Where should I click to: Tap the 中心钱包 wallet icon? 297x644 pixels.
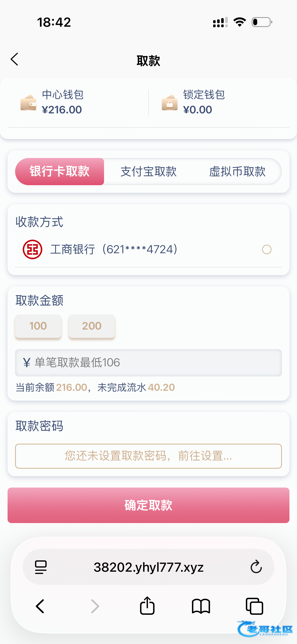pos(28,103)
